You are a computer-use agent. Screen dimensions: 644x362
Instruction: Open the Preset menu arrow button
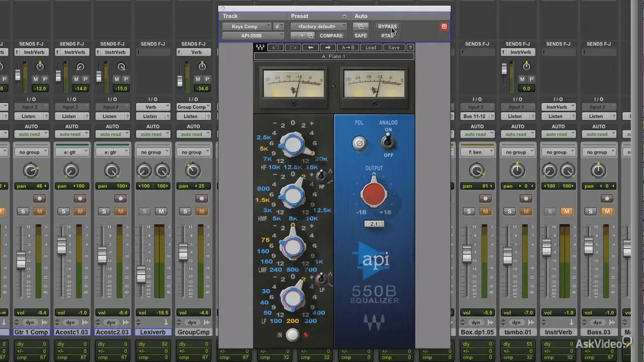pyautogui.click(x=344, y=16)
